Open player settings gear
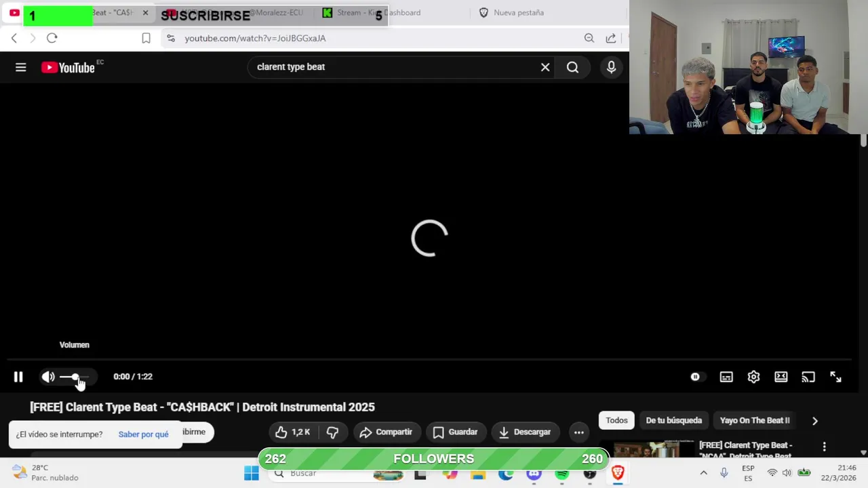 click(x=753, y=377)
